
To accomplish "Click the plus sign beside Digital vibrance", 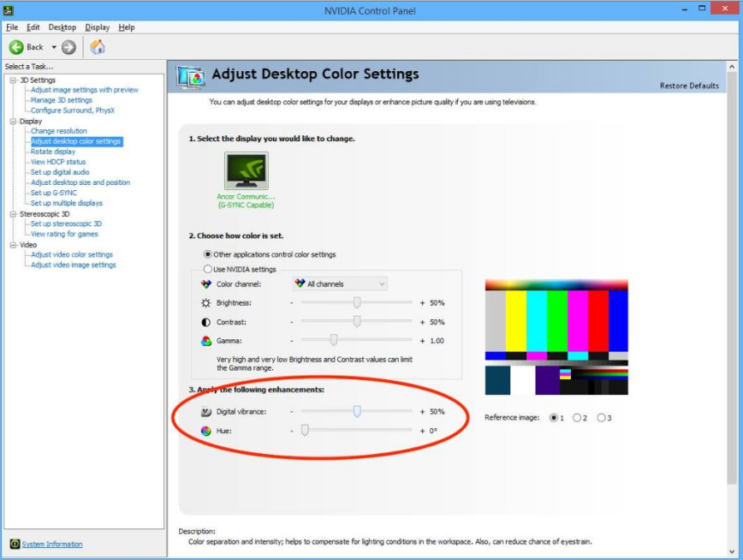I will 422,412.
